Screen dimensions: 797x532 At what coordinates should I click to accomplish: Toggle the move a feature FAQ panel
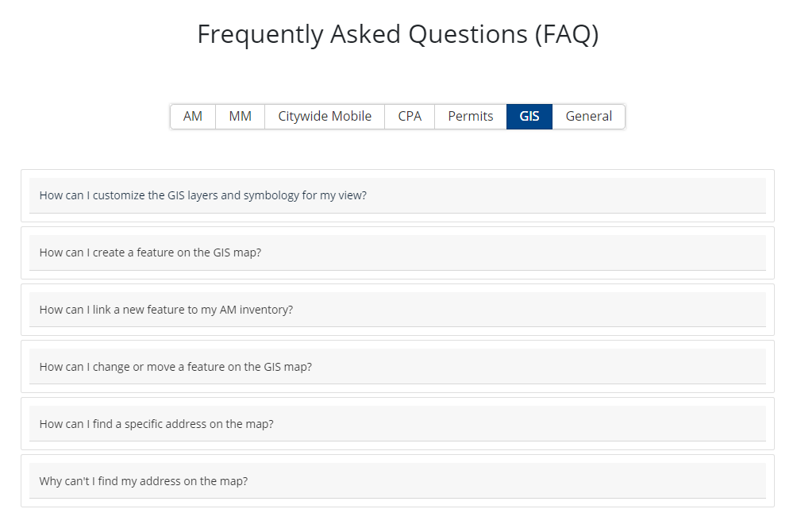pyautogui.click(x=397, y=367)
